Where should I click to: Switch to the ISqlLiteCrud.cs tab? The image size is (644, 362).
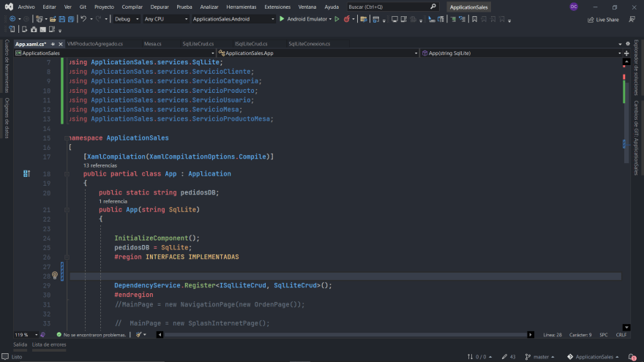251,44
